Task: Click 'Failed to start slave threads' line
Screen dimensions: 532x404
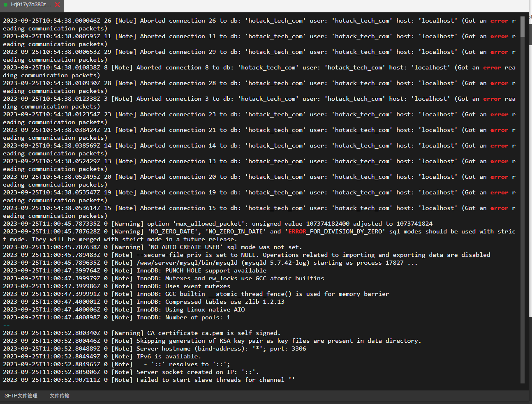Action: pyautogui.click(x=149, y=380)
